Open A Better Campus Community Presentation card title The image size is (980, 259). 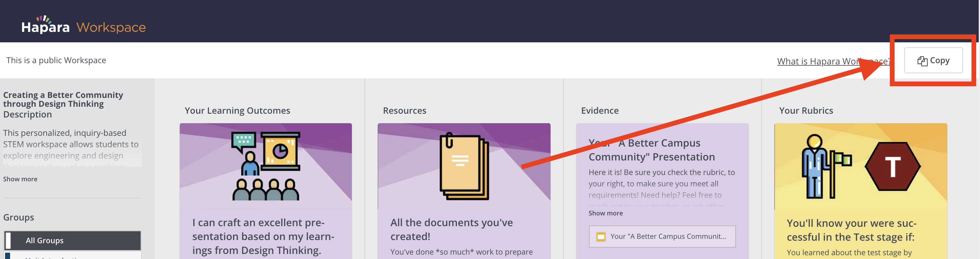[652, 150]
